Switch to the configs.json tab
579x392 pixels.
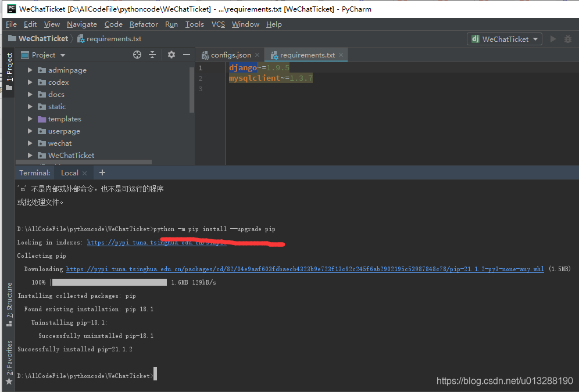pyautogui.click(x=228, y=54)
